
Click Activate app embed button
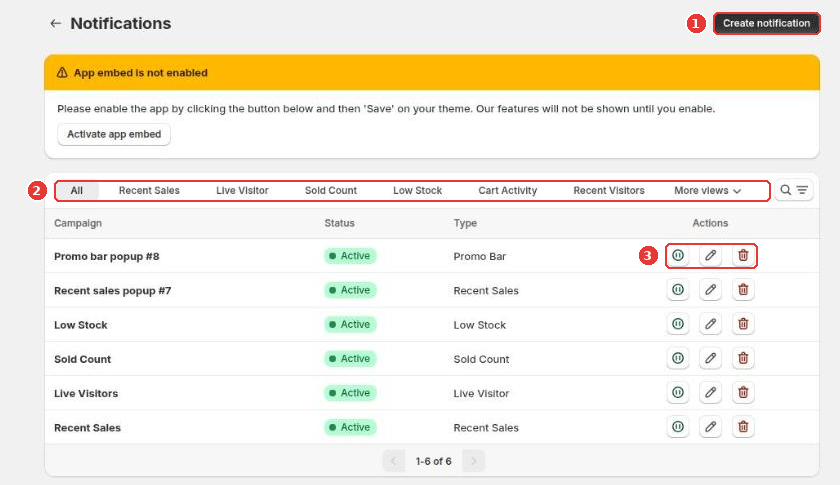(x=114, y=135)
